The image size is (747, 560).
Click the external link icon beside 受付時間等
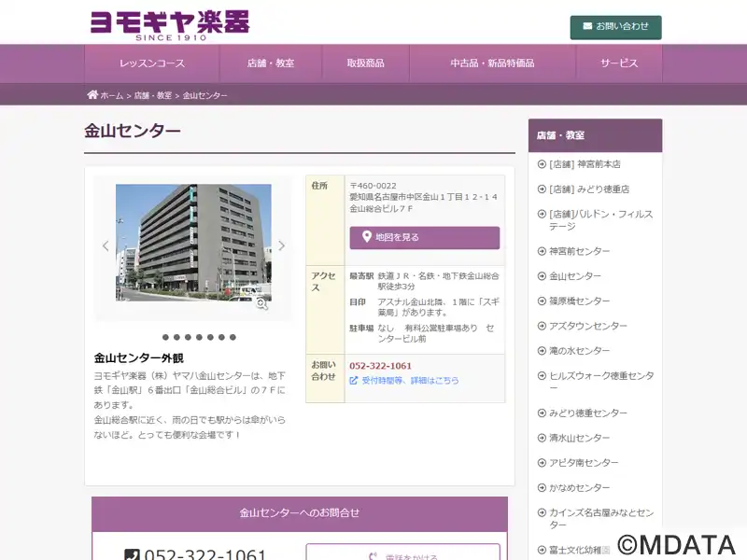pos(354,381)
